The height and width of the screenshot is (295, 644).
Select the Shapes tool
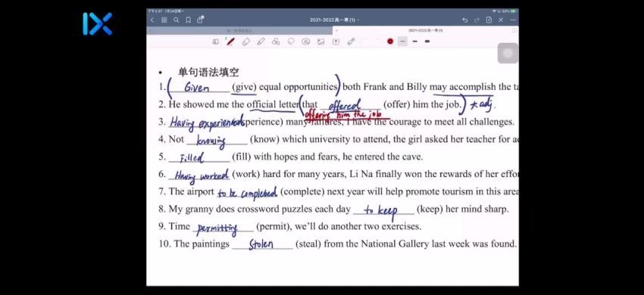coord(276,42)
